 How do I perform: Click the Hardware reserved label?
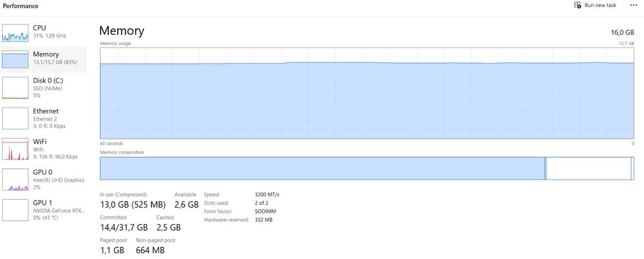point(226,220)
